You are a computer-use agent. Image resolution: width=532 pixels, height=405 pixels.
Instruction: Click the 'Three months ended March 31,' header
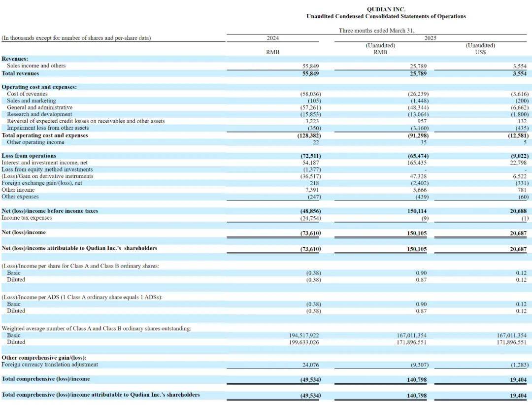pyautogui.click(x=377, y=31)
